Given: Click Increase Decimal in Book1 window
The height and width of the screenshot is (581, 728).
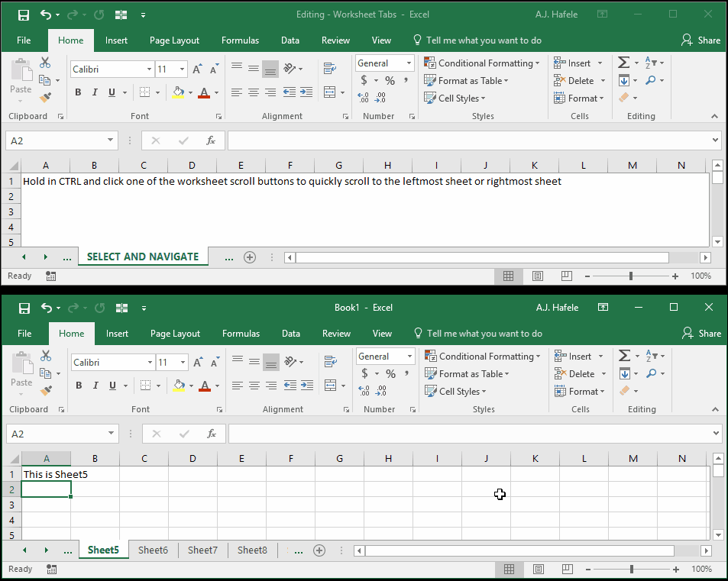Looking at the screenshot, I should (364, 391).
